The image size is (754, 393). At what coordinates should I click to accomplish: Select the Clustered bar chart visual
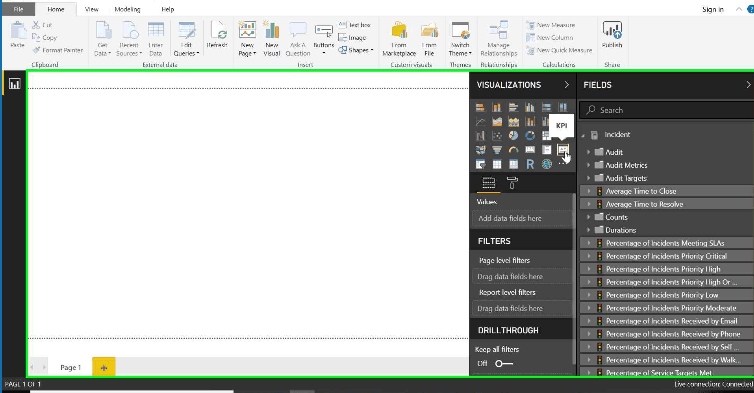point(513,107)
